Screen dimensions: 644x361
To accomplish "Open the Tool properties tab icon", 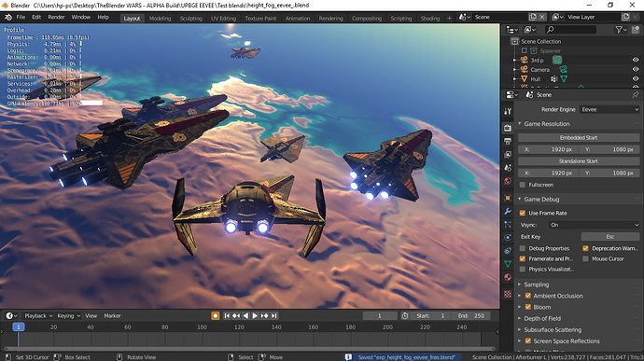I will [508, 111].
